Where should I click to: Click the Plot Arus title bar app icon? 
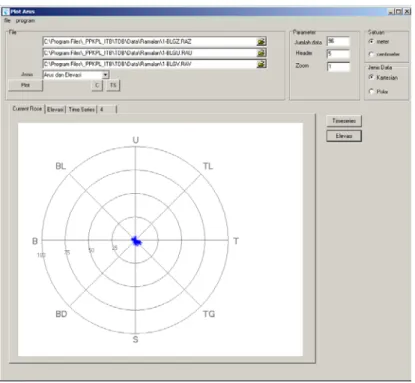pos(6,12)
